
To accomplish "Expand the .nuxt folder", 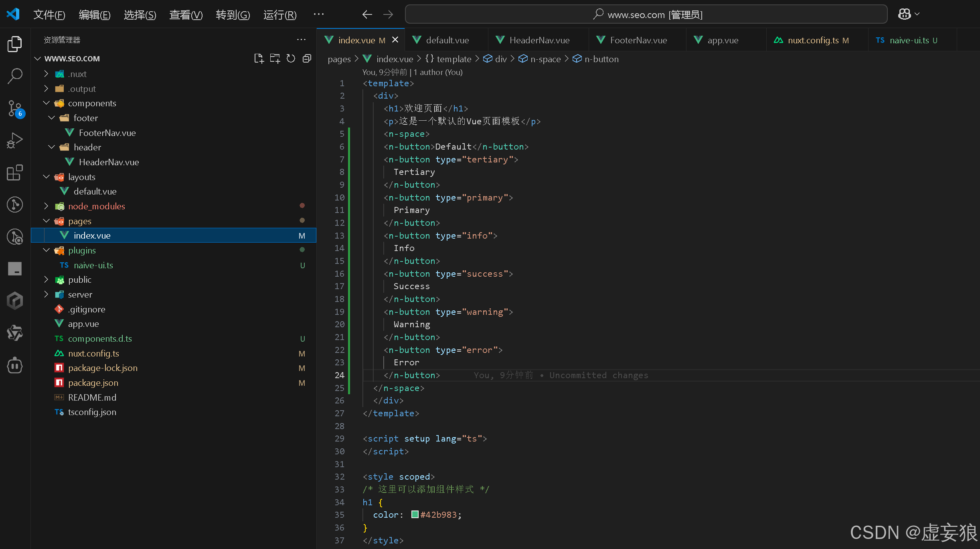I will 46,74.
